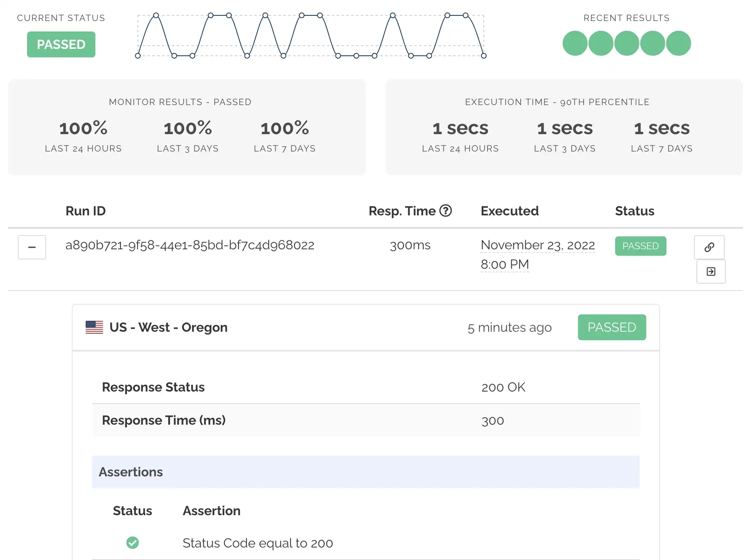Image resolution: width=755 pixels, height=560 pixels.
Task: Click the last Recent Results green circle
Action: [678, 43]
